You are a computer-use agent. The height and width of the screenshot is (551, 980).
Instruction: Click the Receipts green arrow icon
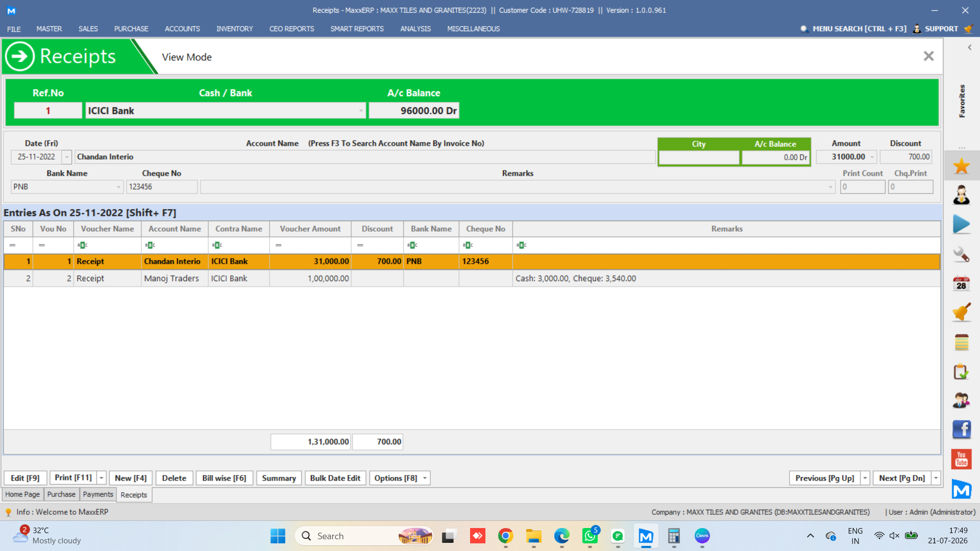point(19,56)
